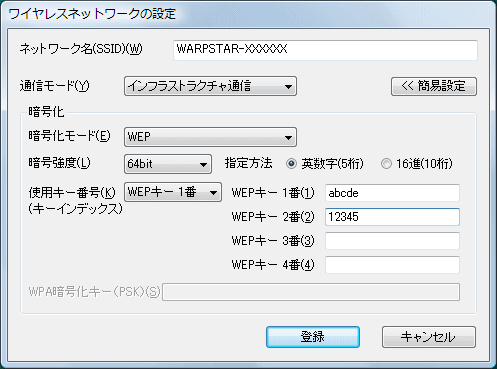Click the ワイヤレスネットワークの設定 window title

(x=92, y=14)
